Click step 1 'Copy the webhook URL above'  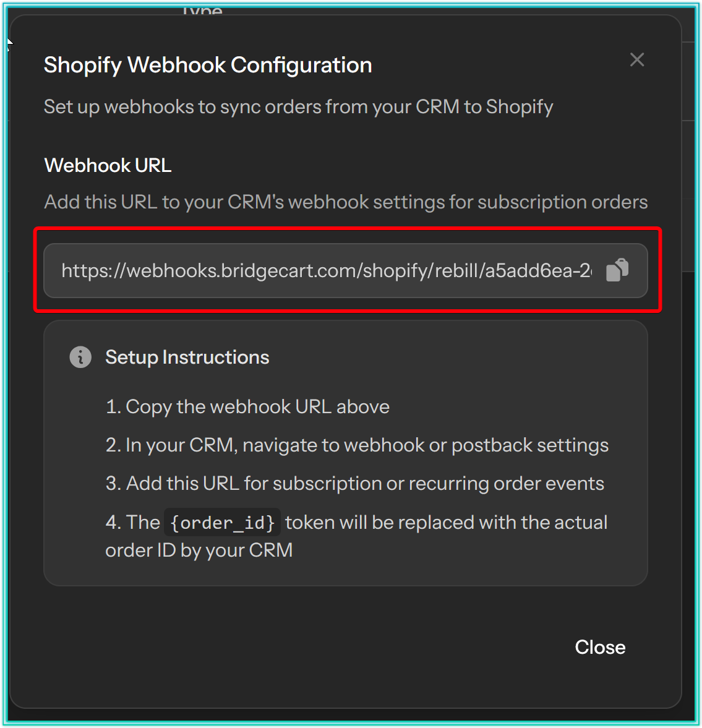[247, 406]
